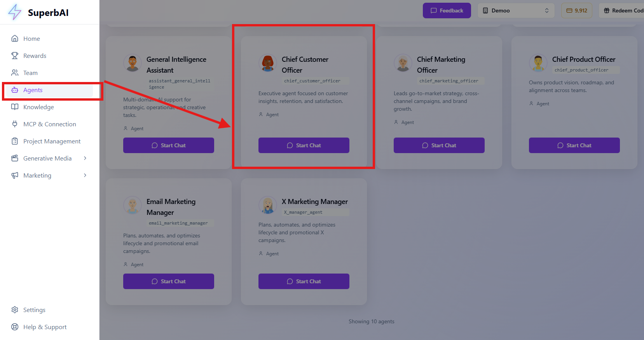The height and width of the screenshot is (340, 644).
Task: Click the MCP & Connection plug icon
Action: pos(15,124)
